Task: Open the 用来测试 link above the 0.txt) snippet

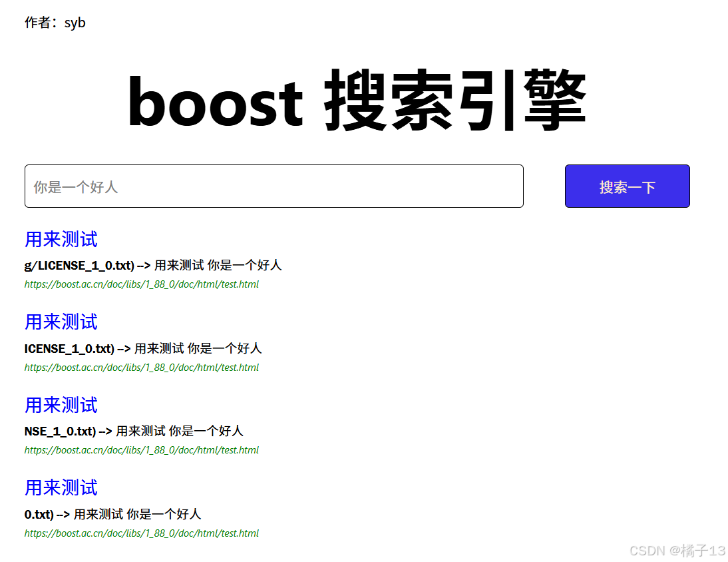Action: coord(61,487)
